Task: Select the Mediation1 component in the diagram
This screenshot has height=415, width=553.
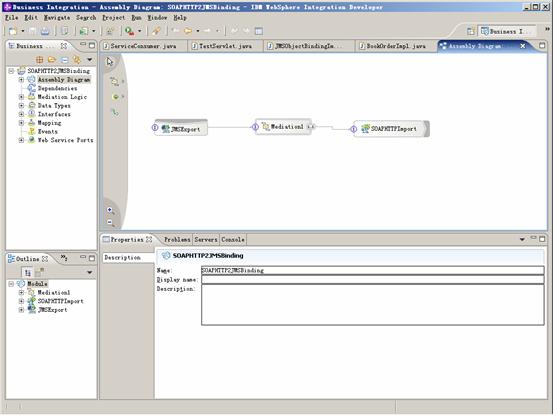Action: coord(283,127)
